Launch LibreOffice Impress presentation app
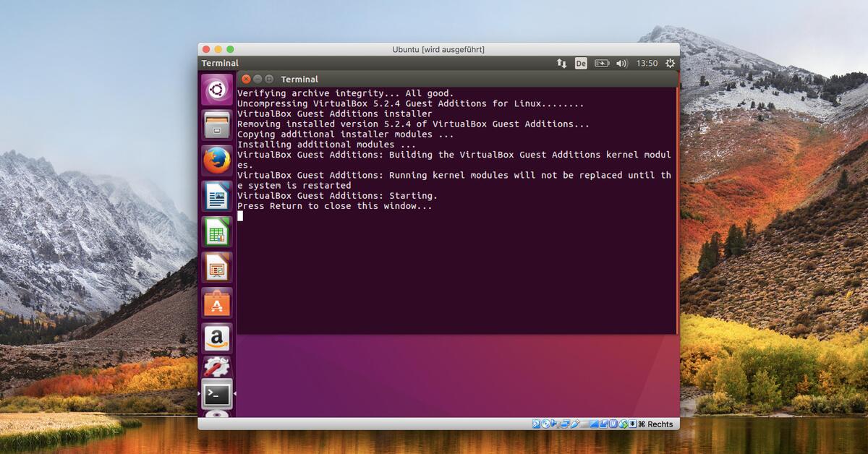 216,267
